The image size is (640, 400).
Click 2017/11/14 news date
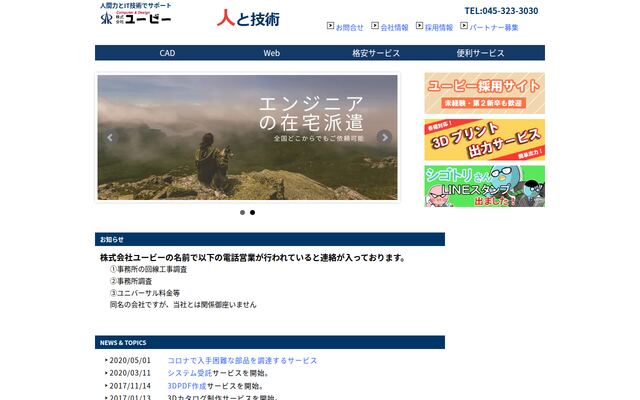point(130,386)
